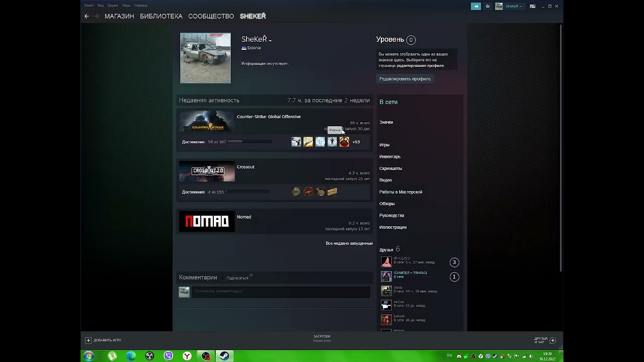Open the profile avatar picture
644x362 pixels.
pos(205,58)
